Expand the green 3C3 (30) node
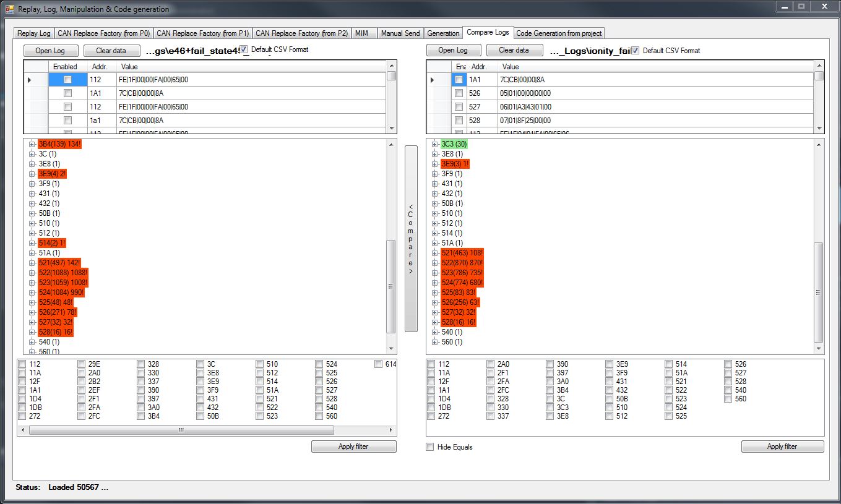 (x=435, y=144)
